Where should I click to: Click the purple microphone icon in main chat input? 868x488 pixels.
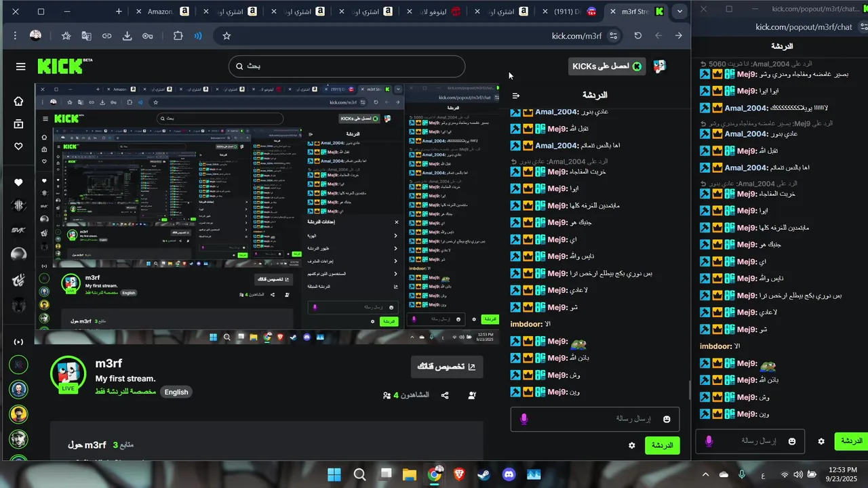(524, 420)
